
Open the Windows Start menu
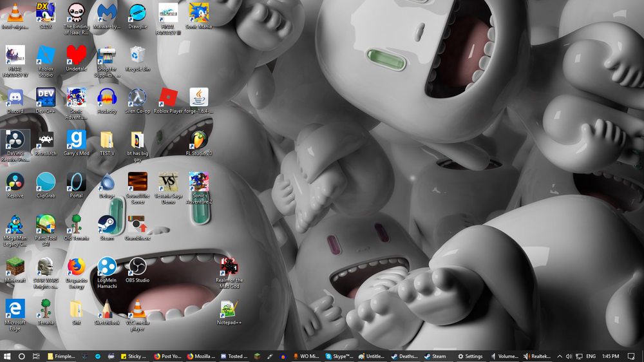[x=7, y=356]
